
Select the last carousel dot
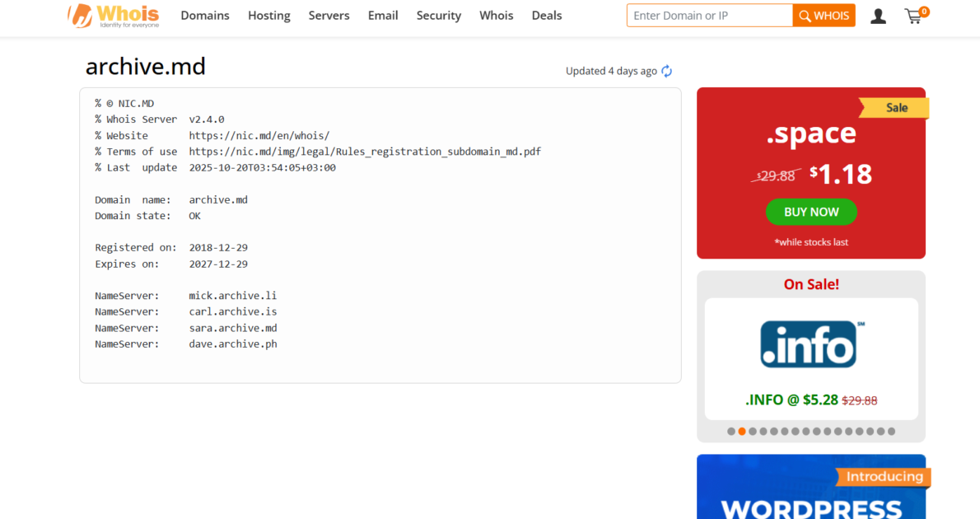point(891,432)
